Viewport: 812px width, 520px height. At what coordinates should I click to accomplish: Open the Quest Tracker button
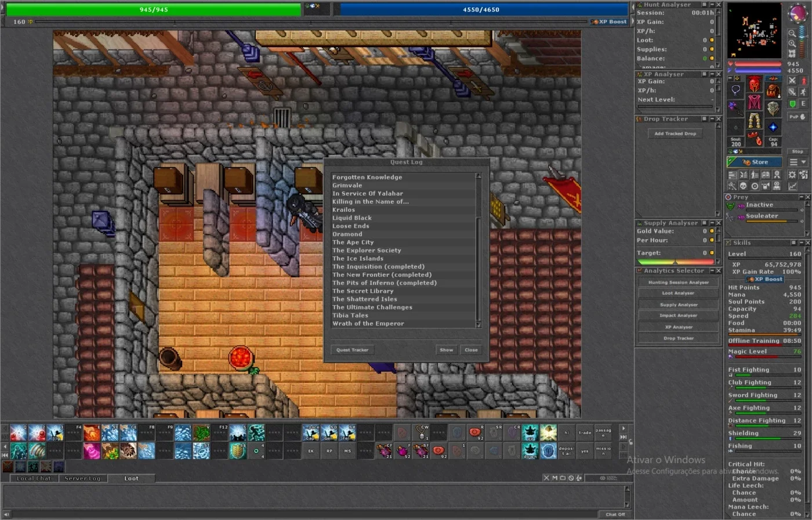click(352, 349)
